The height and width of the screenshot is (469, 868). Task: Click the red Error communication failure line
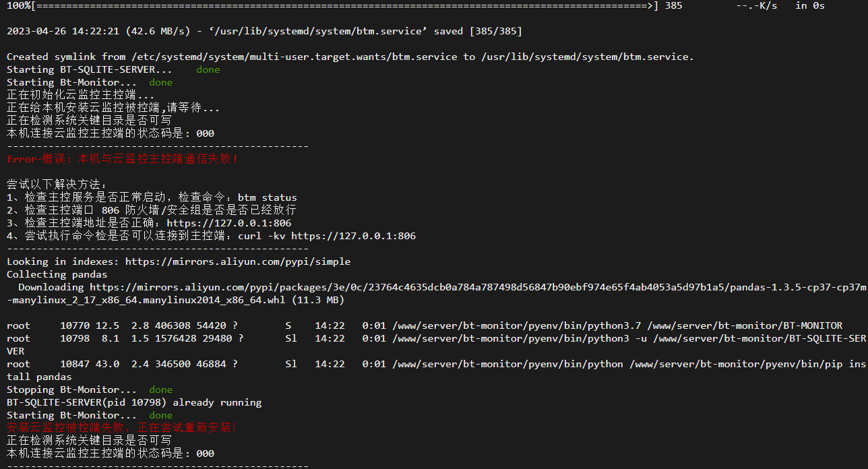(123, 159)
